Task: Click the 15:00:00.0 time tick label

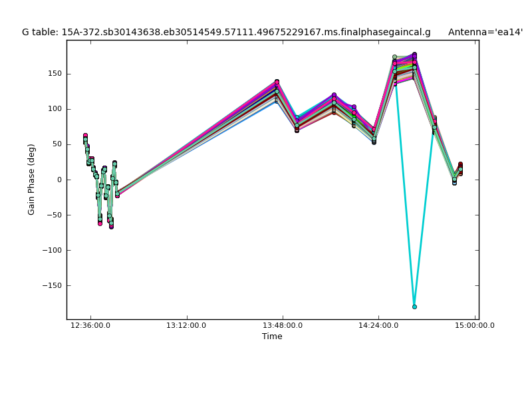Action: [474, 325]
